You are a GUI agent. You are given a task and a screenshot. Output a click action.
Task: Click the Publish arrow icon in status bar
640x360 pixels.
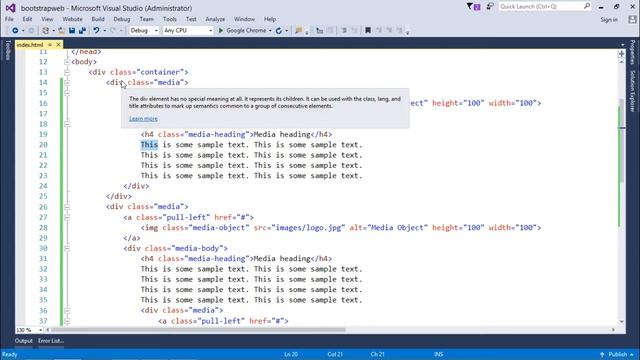[x=602, y=354]
